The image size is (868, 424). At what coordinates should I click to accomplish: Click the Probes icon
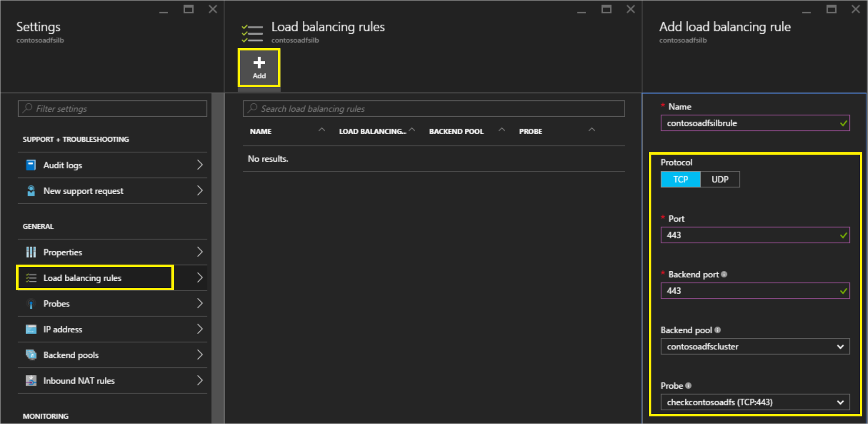point(31,304)
